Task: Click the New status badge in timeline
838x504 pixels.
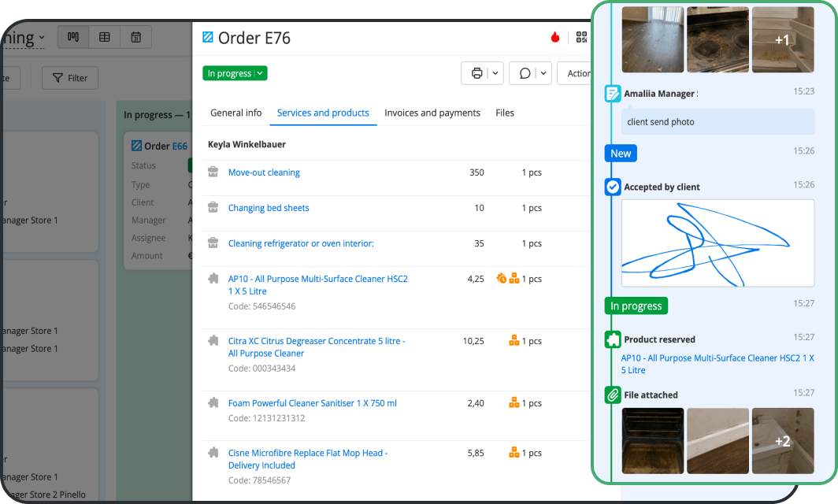Action: pyautogui.click(x=621, y=154)
